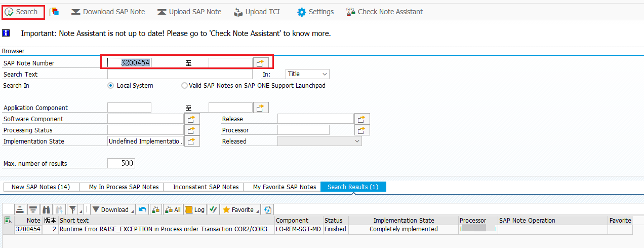The height and width of the screenshot is (248, 644).
Task: Click the Implementation State column header
Action: [x=404, y=221]
